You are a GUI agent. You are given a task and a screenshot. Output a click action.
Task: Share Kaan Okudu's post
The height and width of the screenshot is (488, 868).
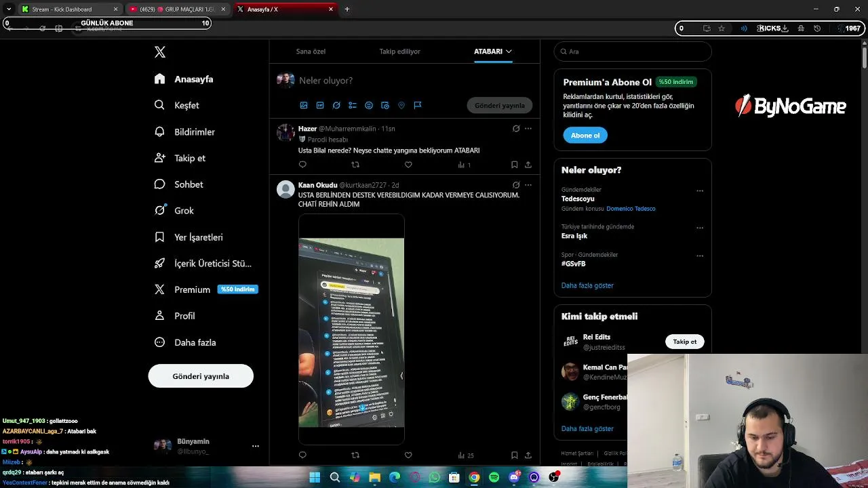coord(528,455)
